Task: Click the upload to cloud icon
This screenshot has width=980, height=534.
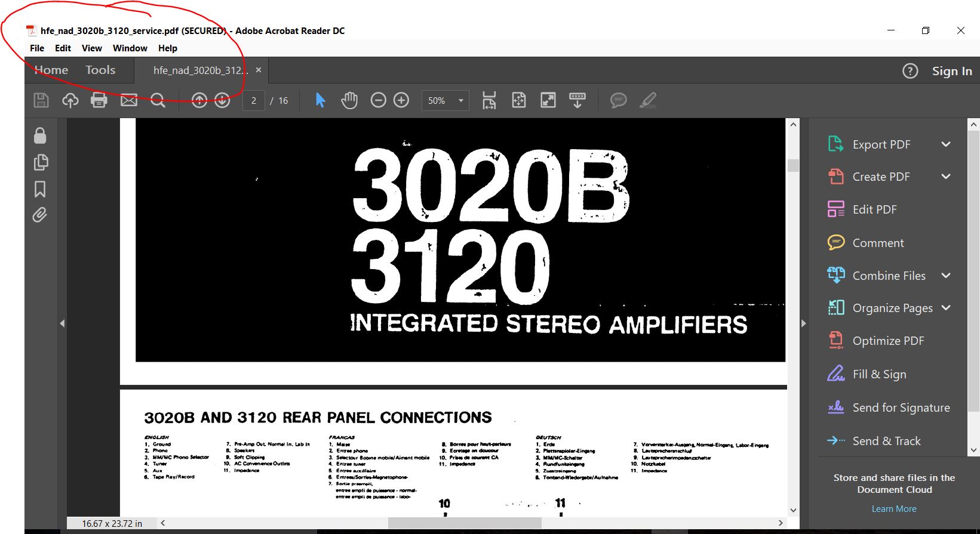Action: click(x=70, y=100)
